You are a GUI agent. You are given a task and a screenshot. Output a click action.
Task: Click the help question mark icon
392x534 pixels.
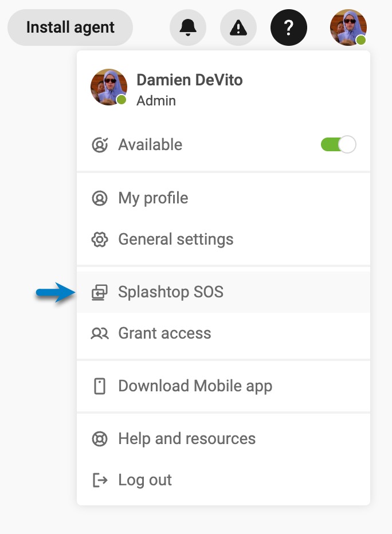(x=289, y=27)
